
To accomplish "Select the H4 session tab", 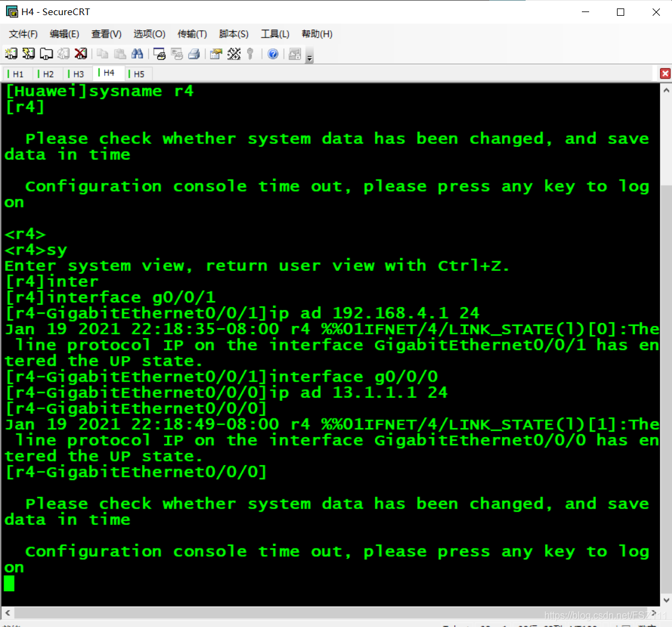I will pyautogui.click(x=108, y=73).
